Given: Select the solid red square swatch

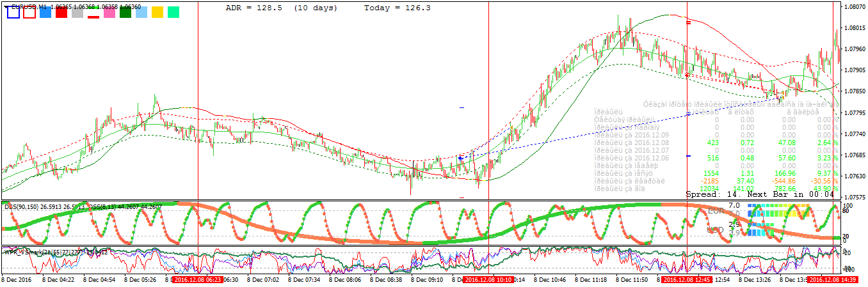Looking at the screenshot, I should click(x=61, y=12).
